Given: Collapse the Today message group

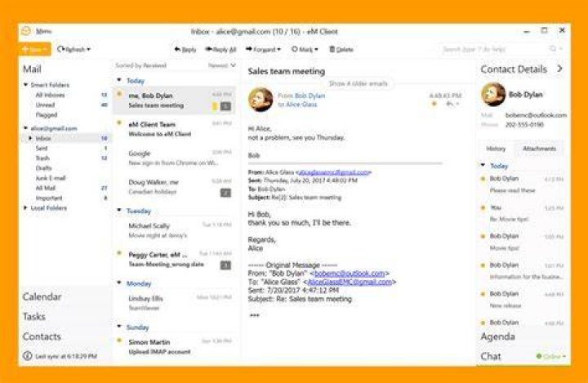Looking at the screenshot, I should (x=119, y=80).
